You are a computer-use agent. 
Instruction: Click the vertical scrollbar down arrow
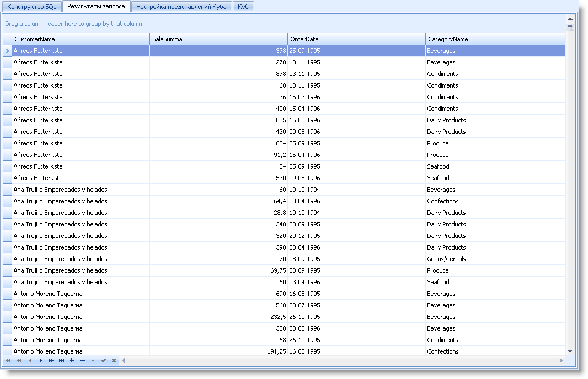click(x=570, y=351)
